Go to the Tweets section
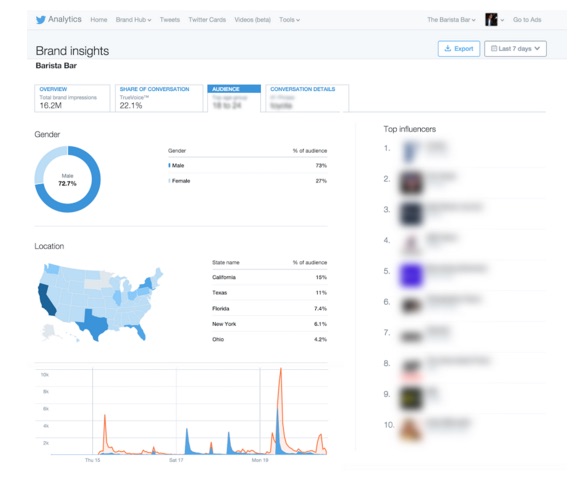 point(169,20)
